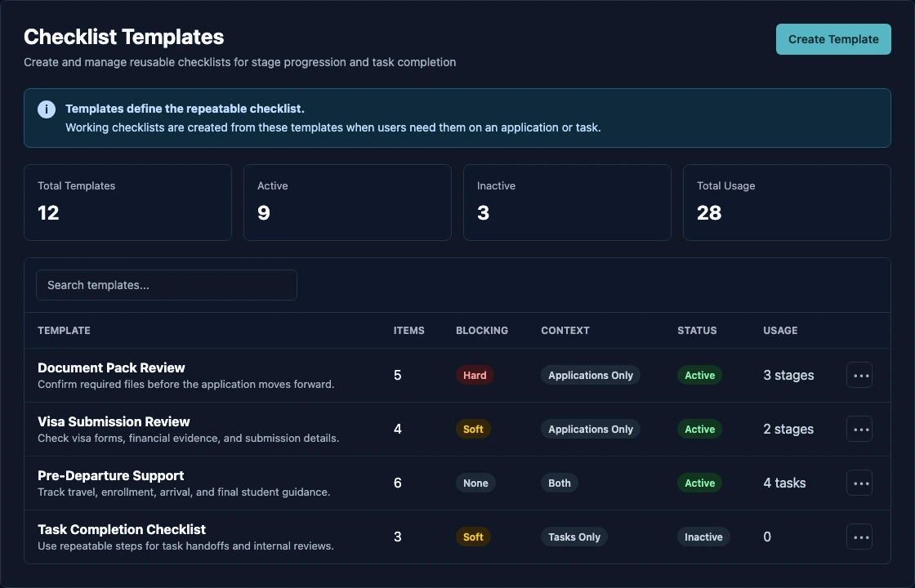Open the Pre-Departure Support actions menu

(x=859, y=483)
